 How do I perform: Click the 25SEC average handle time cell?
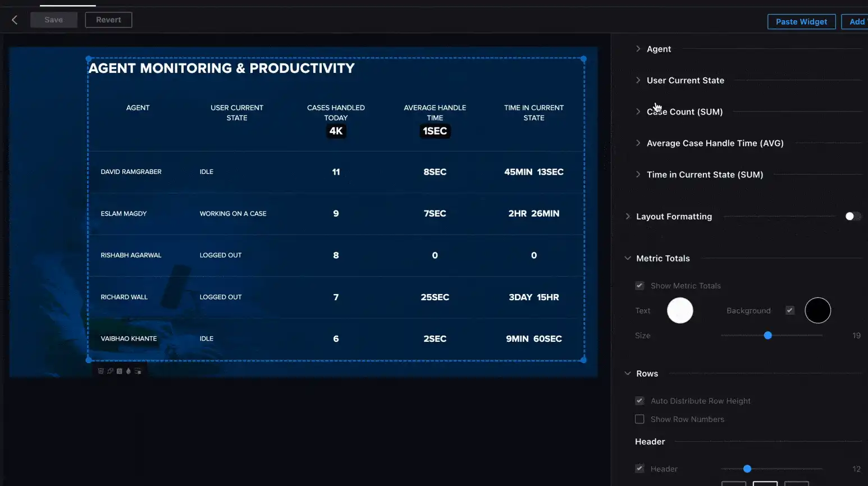[435, 297]
